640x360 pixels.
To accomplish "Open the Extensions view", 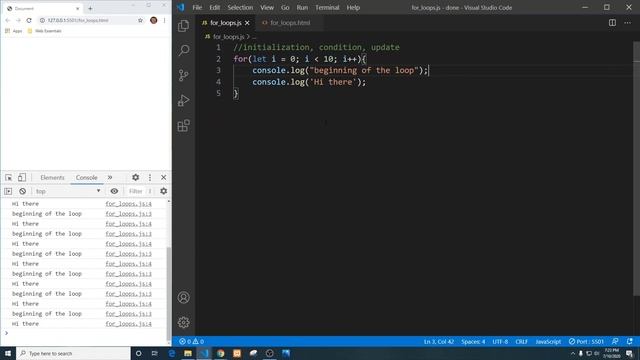I will coord(184,125).
